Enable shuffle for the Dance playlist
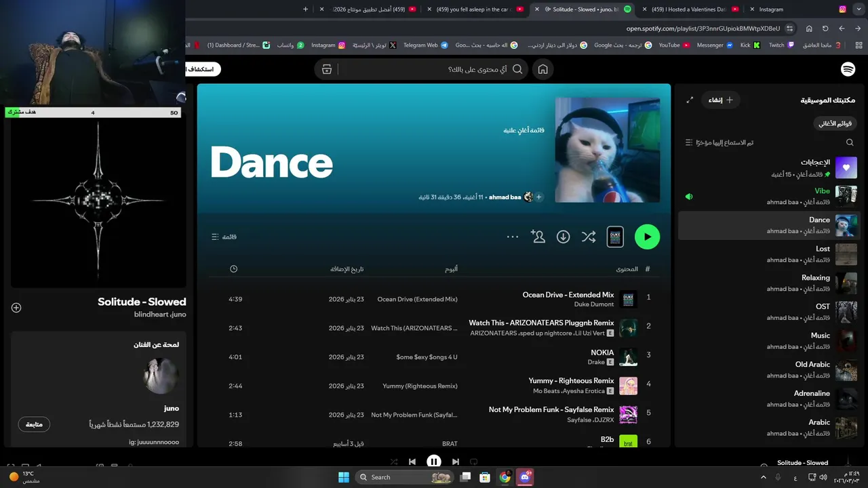The width and height of the screenshot is (868, 488). click(x=589, y=237)
